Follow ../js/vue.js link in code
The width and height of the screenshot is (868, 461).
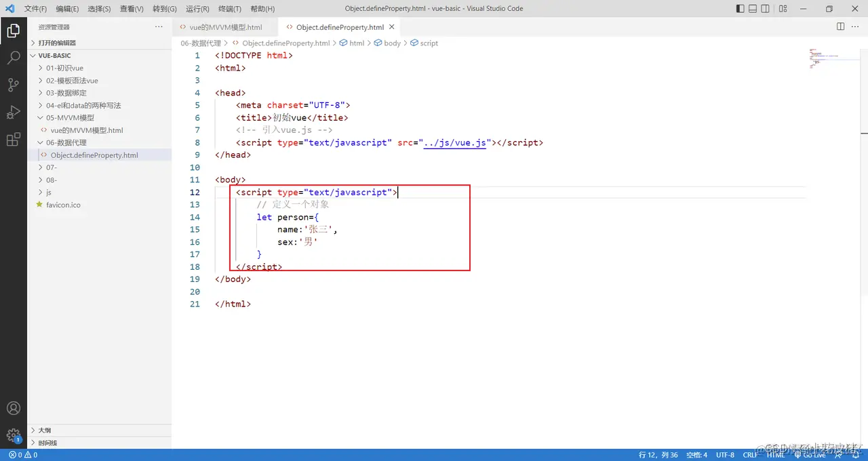455,142
